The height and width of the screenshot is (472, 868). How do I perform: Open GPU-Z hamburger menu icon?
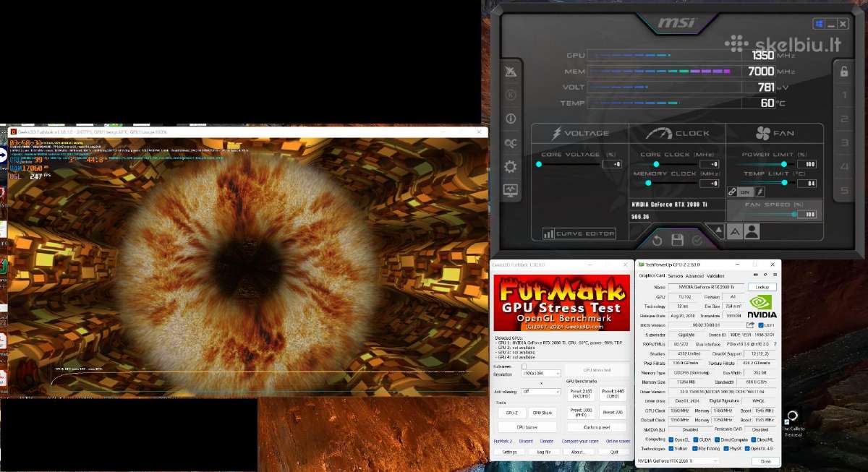(x=775, y=275)
